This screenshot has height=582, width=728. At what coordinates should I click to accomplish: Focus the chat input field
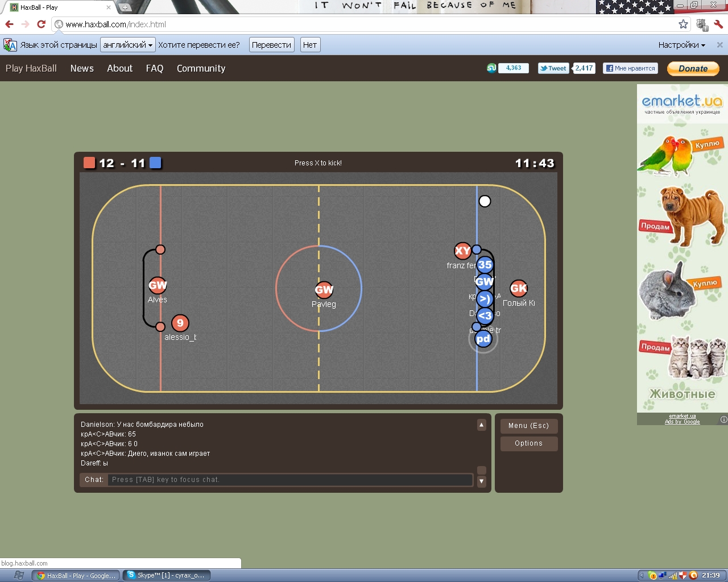pyautogui.click(x=290, y=480)
